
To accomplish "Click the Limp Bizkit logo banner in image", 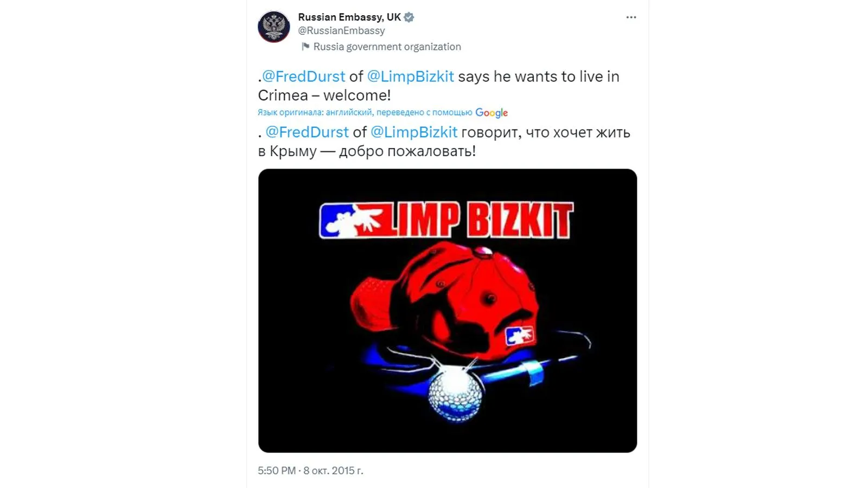I will (446, 220).
